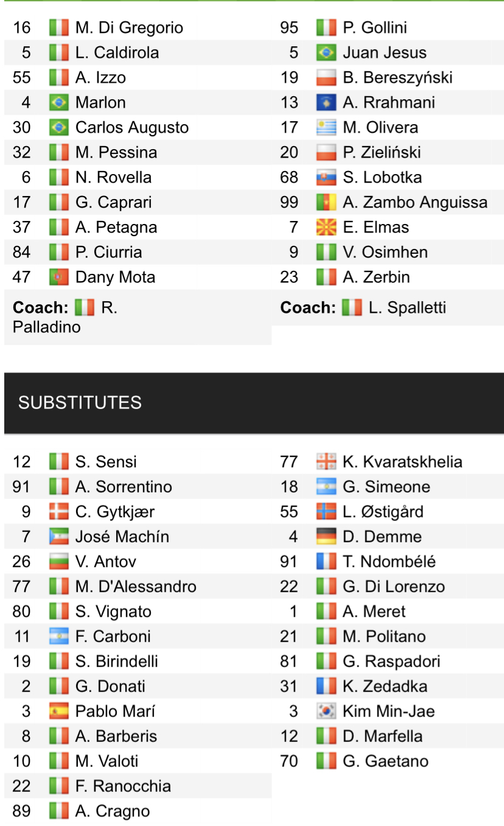
Task: Click the Norway flag next to L. Østigård
Action: pyautogui.click(x=326, y=512)
